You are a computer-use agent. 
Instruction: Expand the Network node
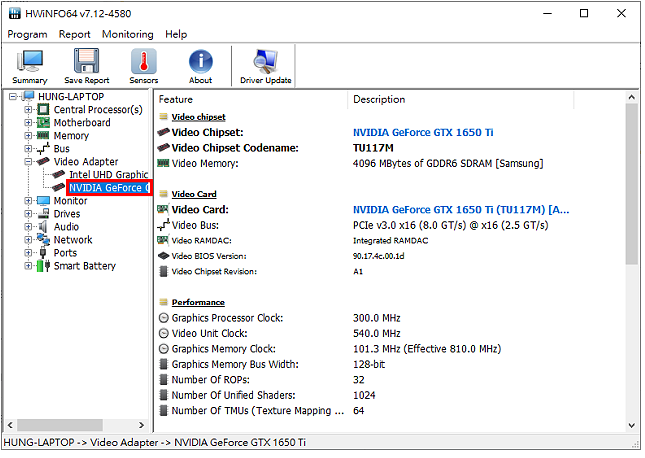pyautogui.click(x=28, y=240)
